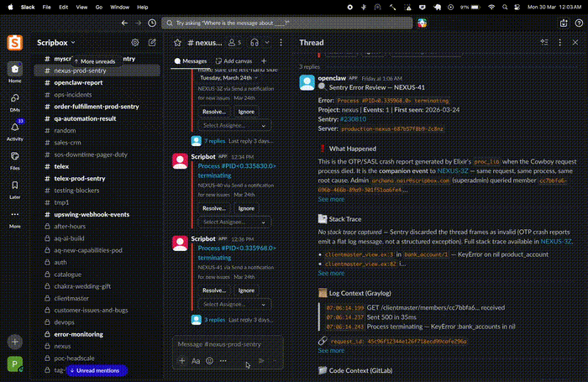588x382 pixels.
Task: Expand See more under Log Context
Action: pyautogui.click(x=331, y=350)
